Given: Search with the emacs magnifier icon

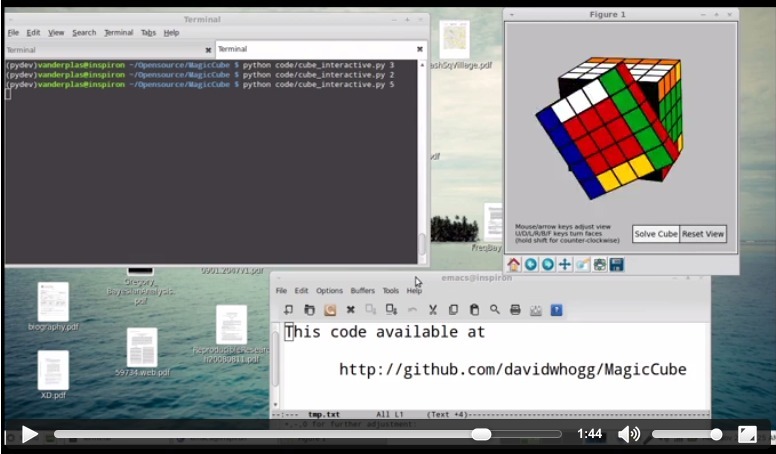Looking at the screenshot, I should point(494,310).
